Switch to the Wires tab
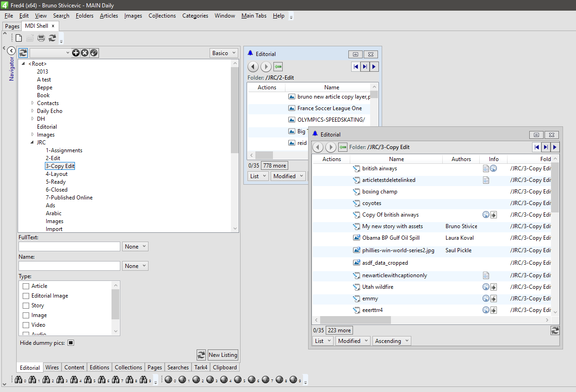 pos(52,367)
